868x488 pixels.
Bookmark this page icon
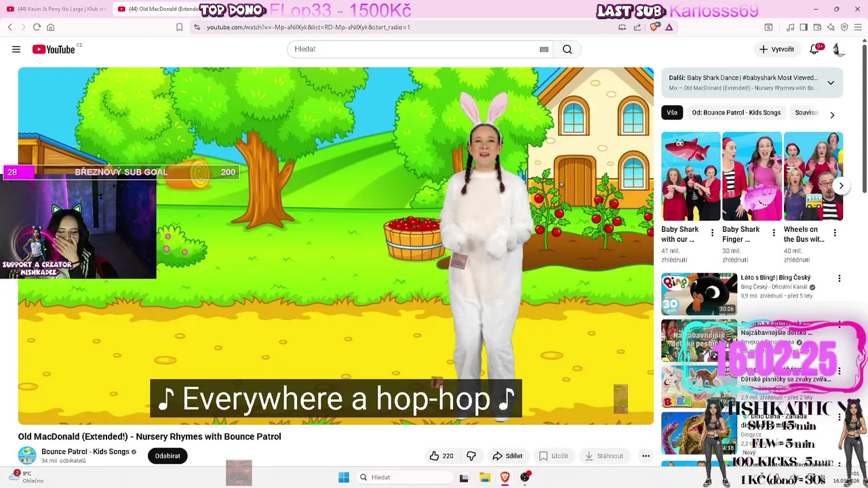click(179, 27)
